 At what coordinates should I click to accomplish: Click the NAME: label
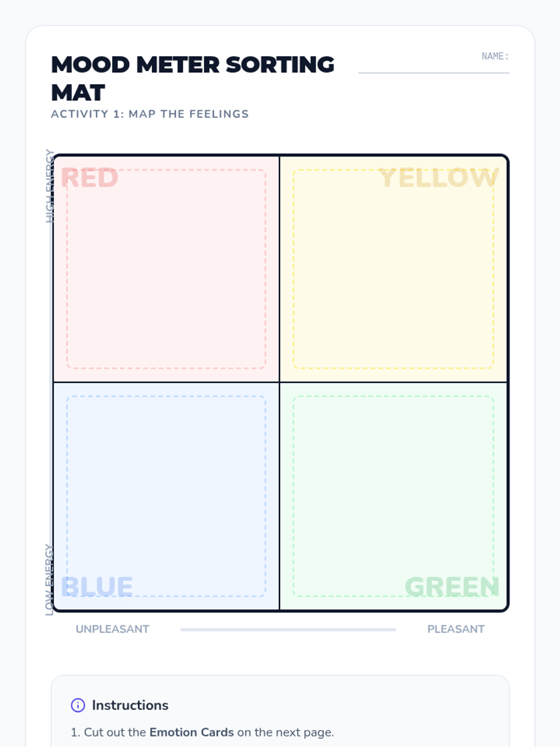click(495, 56)
